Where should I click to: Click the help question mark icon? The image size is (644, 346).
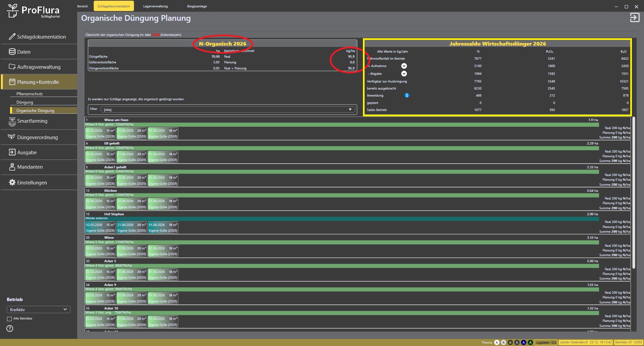click(x=10, y=329)
